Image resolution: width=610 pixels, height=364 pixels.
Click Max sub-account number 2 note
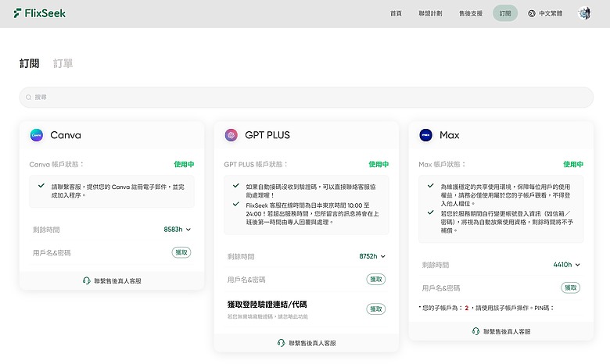[486, 308]
